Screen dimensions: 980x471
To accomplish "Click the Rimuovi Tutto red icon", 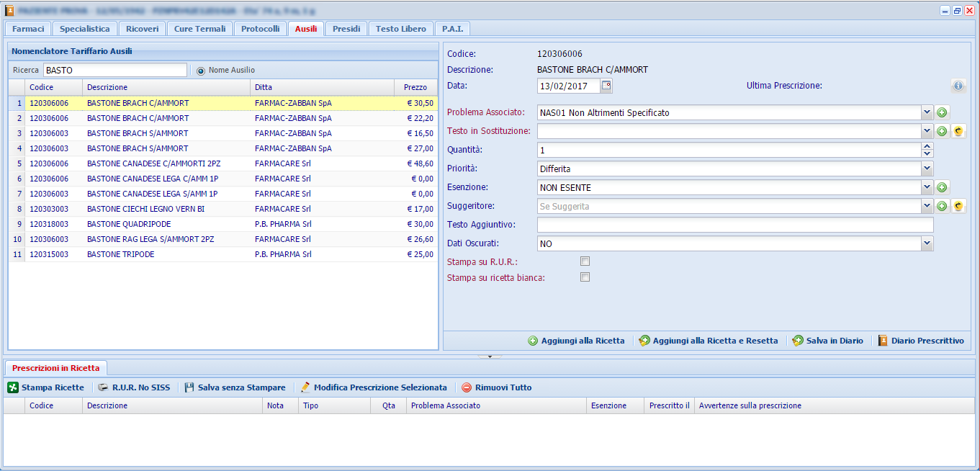I will click(x=467, y=387).
